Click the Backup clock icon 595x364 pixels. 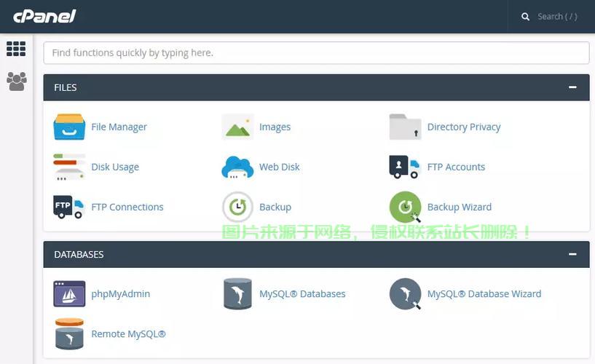click(237, 207)
